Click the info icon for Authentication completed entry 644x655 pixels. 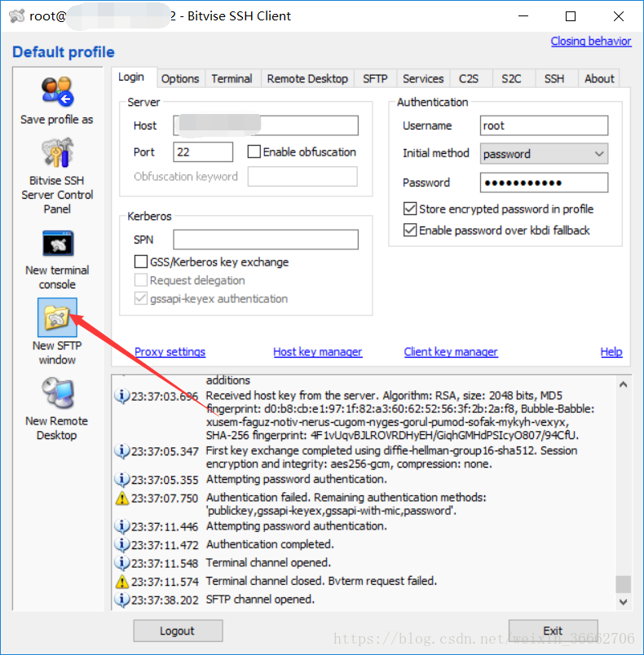coord(121,544)
